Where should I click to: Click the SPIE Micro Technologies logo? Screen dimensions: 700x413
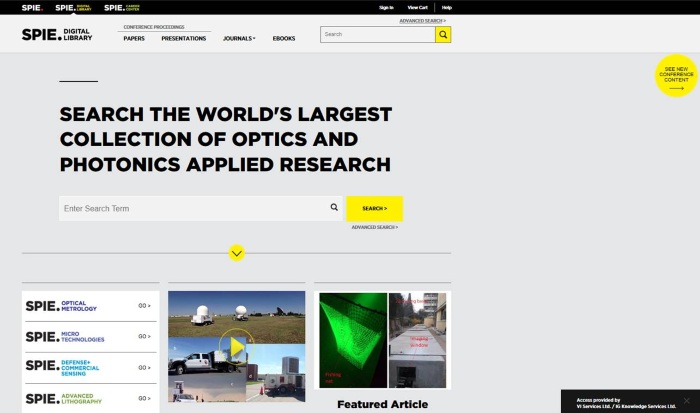(65, 337)
